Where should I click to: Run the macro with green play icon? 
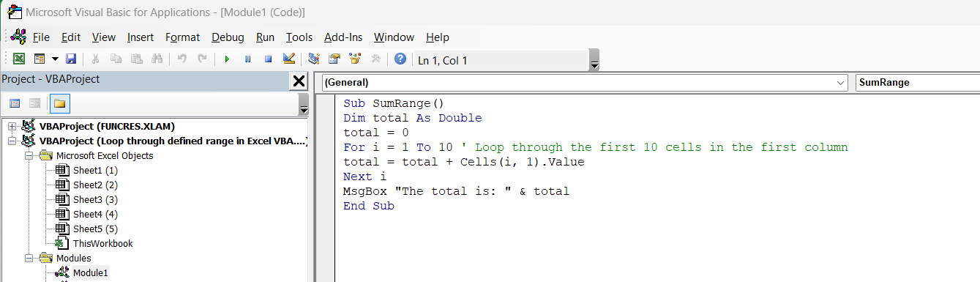click(227, 59)
